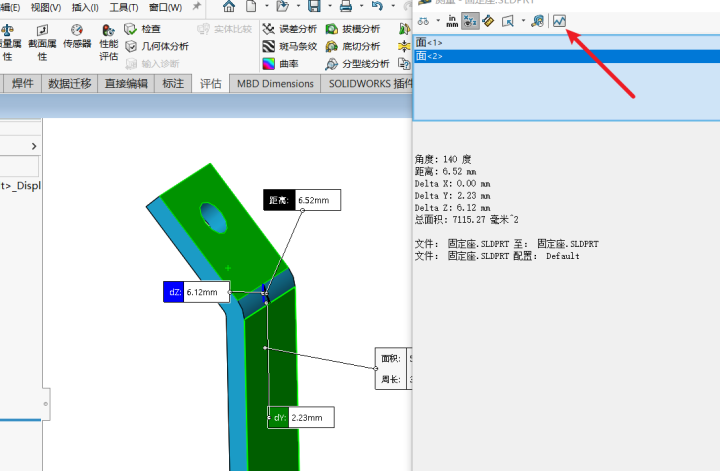
Task: Click the dY 2.23mm callout
Action: [301, 417]
